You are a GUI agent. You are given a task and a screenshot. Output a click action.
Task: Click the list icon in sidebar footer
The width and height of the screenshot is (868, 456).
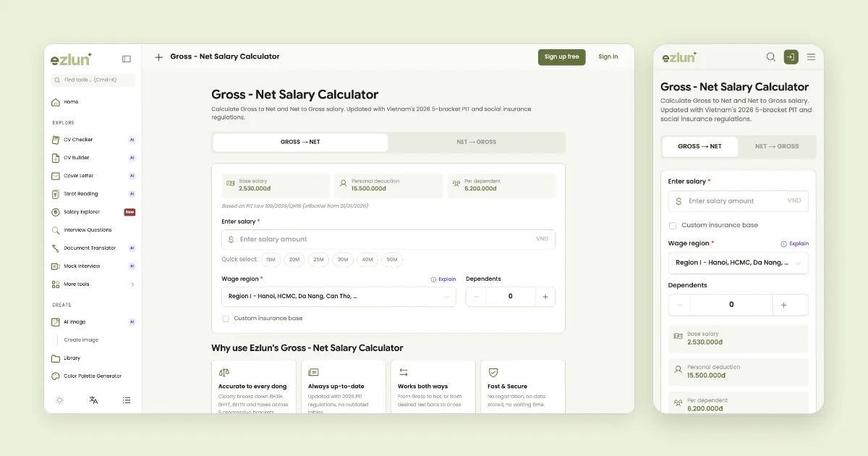tap(127, 400)
